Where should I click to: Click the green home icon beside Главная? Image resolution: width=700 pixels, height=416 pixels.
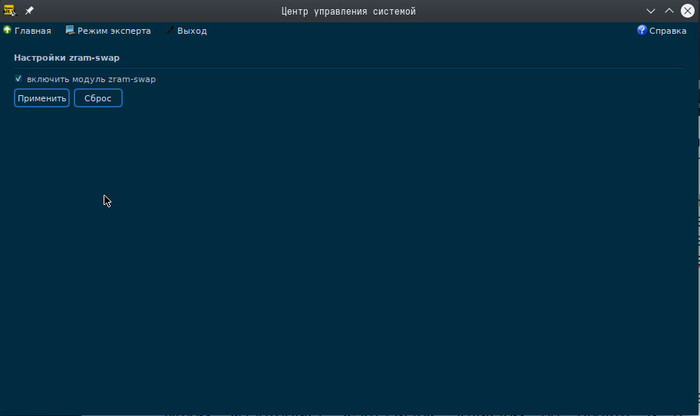[7, 31]
